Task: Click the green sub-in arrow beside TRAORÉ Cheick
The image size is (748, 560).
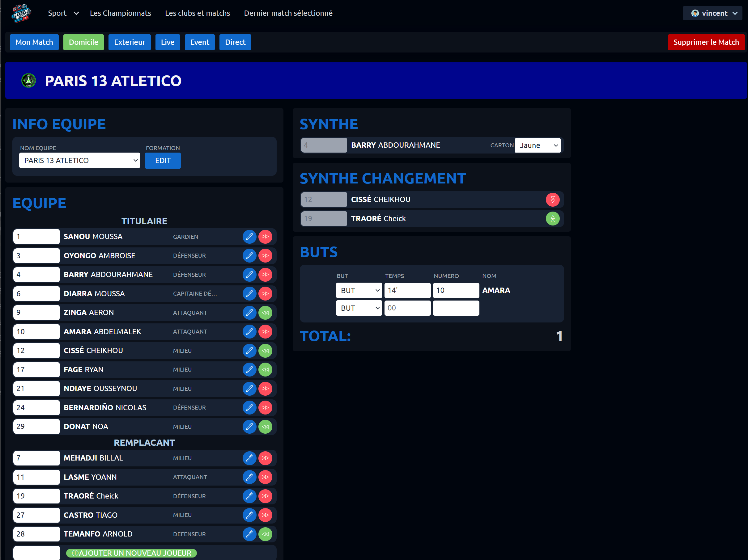Action: [x=553, y=219]
